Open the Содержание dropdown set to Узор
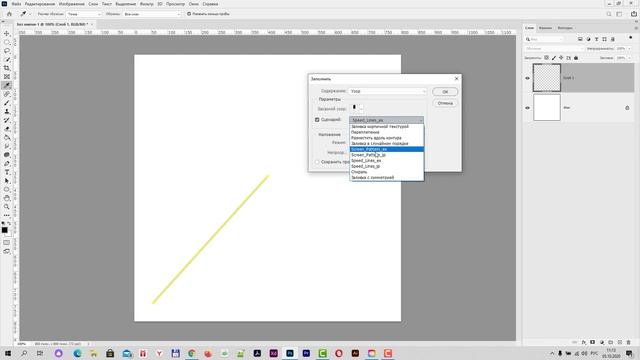640x360 pixels. [387, 91]
